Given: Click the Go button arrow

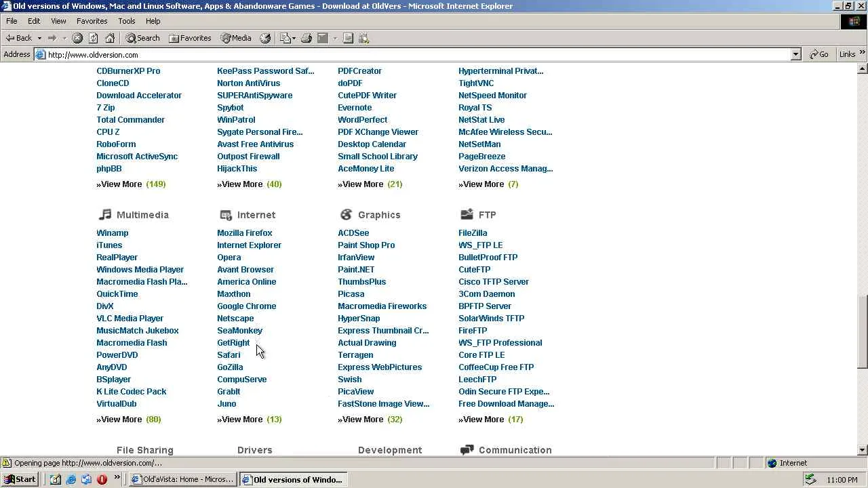Looking at the screenshot, I should [814, 54].
